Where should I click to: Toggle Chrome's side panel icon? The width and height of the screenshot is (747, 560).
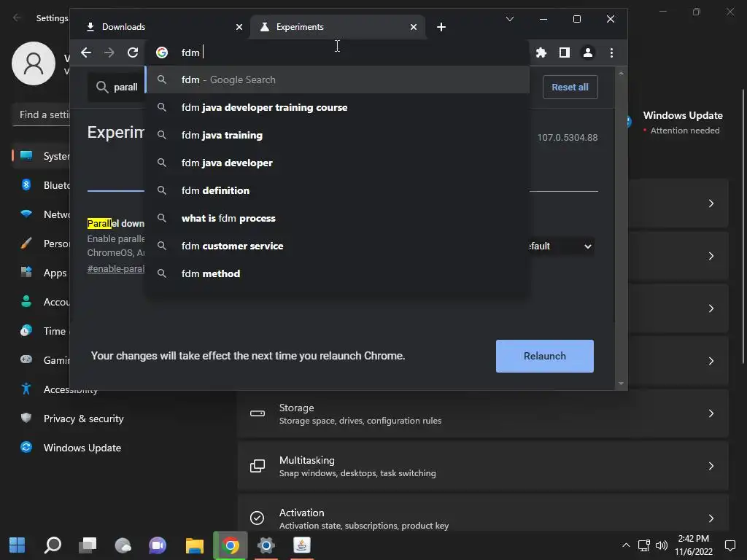point(565,52)
